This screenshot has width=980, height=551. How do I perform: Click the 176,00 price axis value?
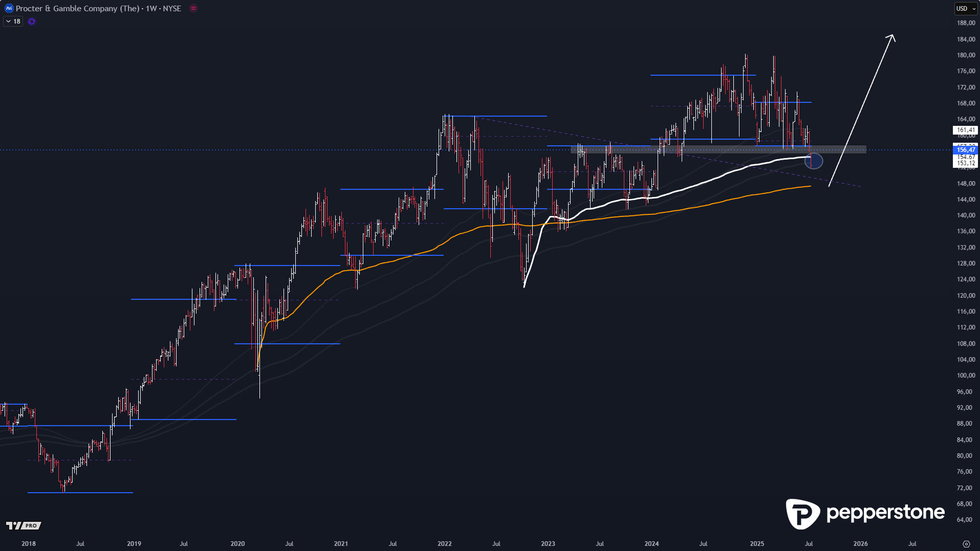pyautogui.click(x=966, y=71)
